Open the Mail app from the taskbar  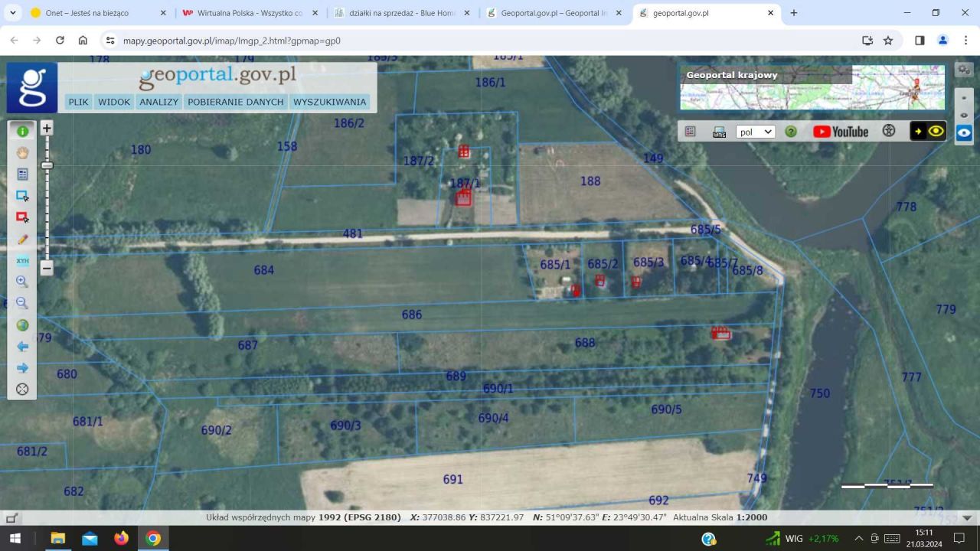(x=90, y=538)
